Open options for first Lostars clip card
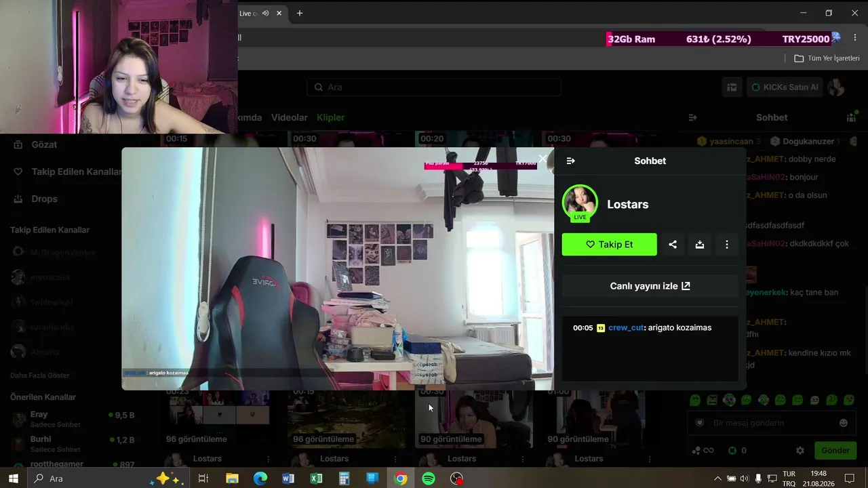The image size is (868, 488). point(269,459)
